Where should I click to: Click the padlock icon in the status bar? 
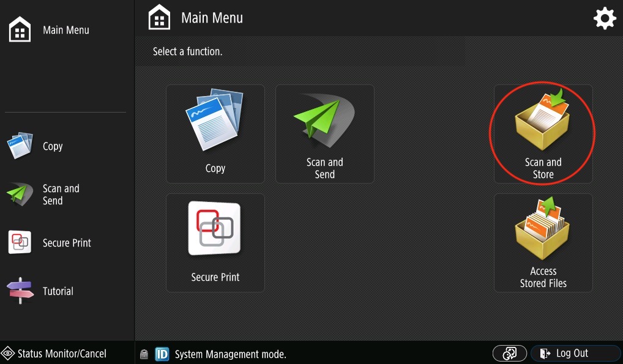[x=144, y=354]
